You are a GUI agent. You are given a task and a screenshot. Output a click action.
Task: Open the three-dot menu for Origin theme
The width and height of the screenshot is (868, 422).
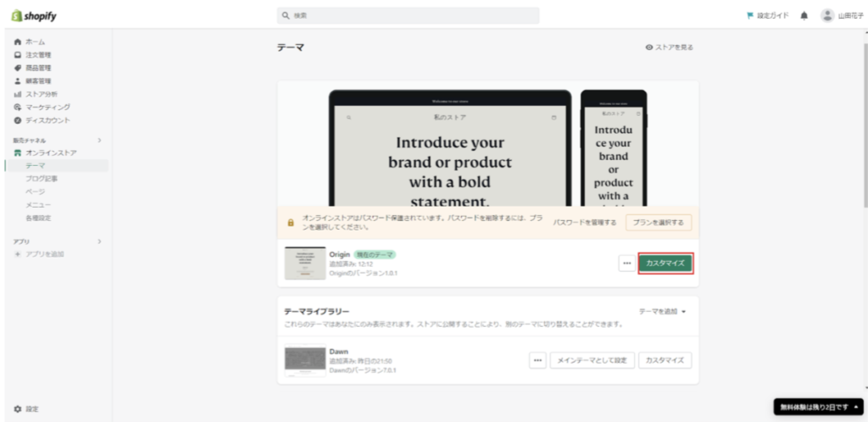click(x=626, y=264)
